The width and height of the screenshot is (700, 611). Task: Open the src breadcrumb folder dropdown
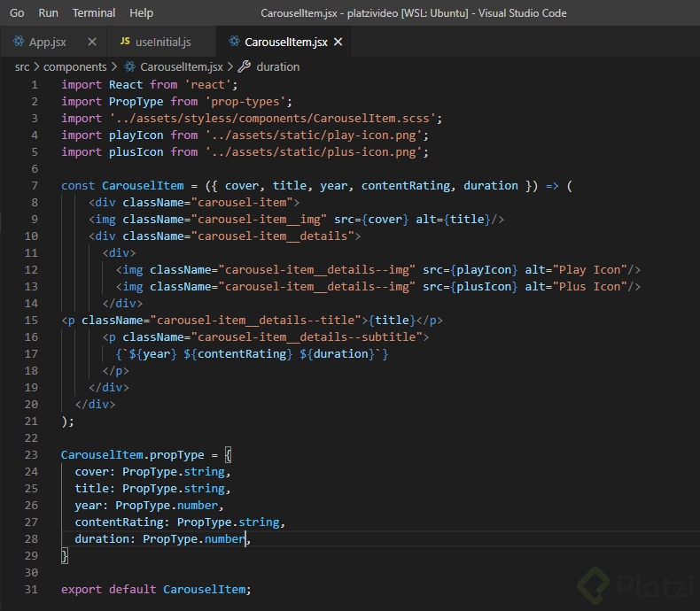pyautogui.click(x=21, y=66)
